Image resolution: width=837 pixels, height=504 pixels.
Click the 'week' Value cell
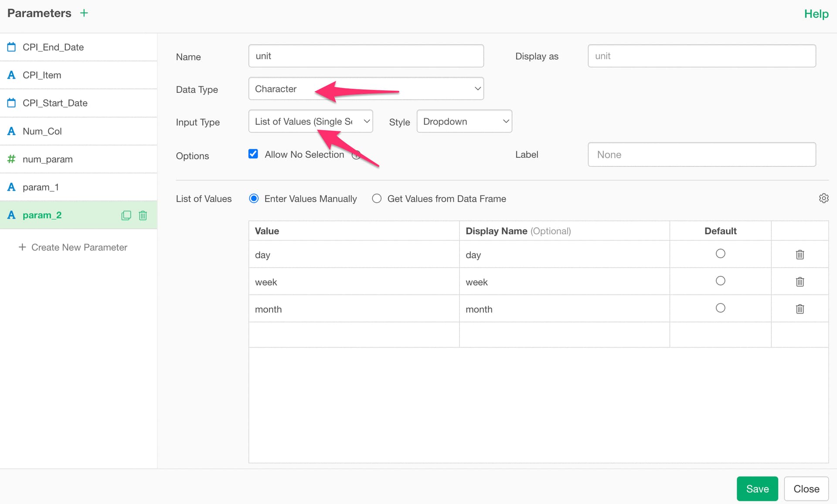(x=354, y=282)
